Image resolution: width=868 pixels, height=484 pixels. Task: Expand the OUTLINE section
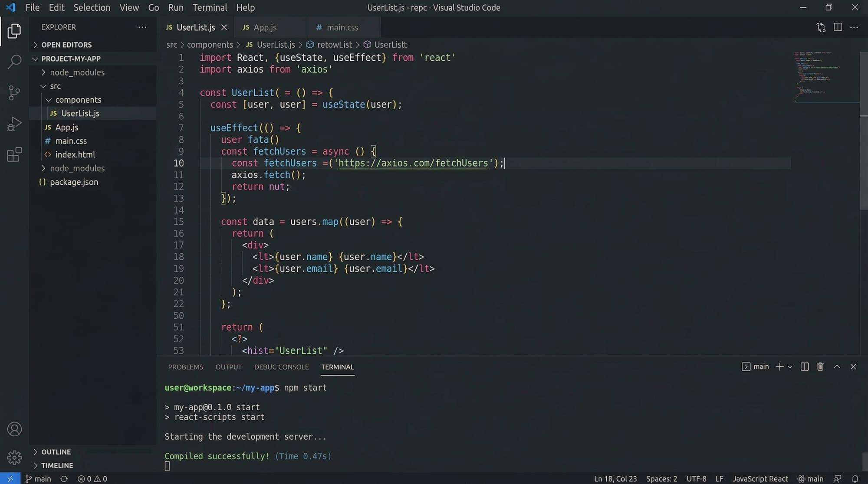coord(56,452)
